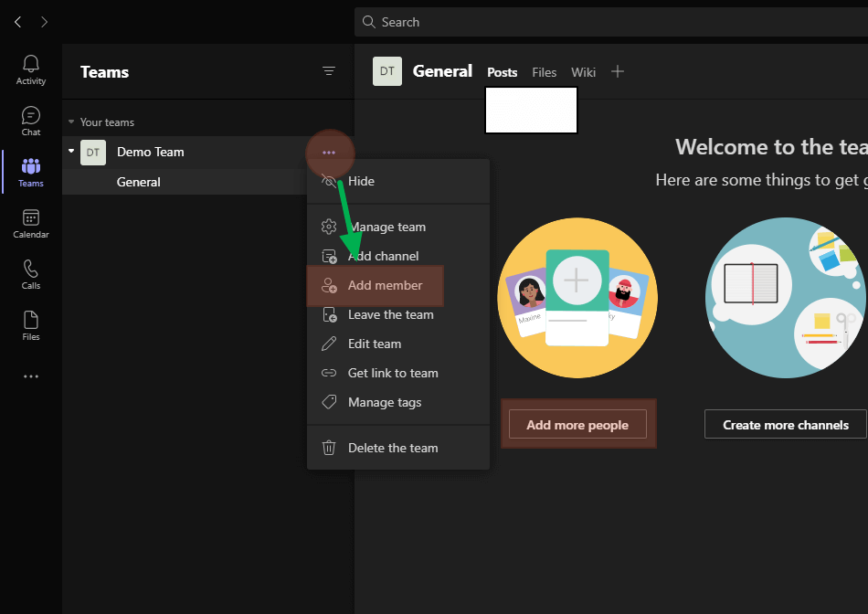Click the filter icon beside Teams heading

(329, 71)
